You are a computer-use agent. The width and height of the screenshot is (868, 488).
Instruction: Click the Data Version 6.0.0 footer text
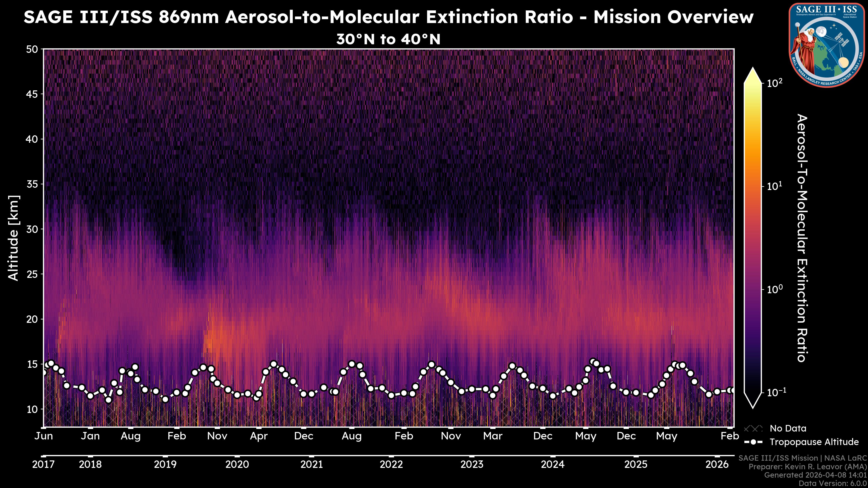[x=833, y=483]
